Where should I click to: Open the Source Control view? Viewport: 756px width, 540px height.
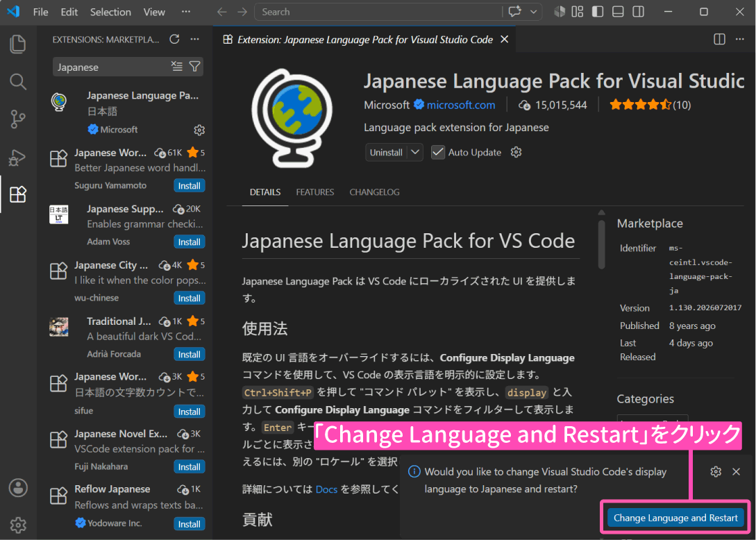coord(18,119)
